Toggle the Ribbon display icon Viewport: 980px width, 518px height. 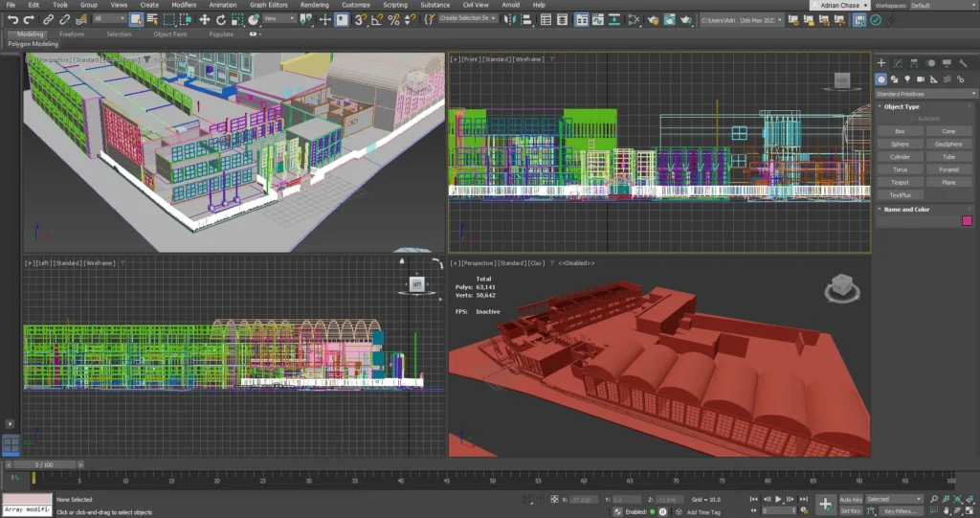(582, 20)
